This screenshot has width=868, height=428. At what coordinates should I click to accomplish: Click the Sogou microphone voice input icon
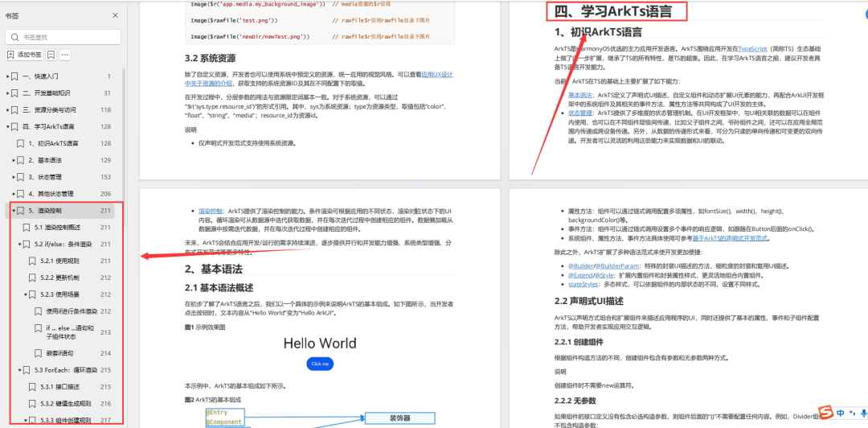(x=863, y=413)
